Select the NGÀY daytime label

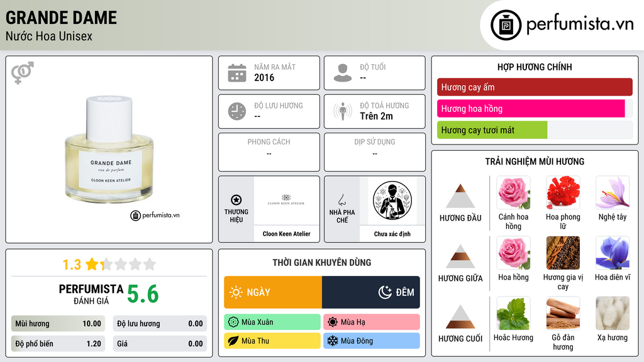point(258,292)
